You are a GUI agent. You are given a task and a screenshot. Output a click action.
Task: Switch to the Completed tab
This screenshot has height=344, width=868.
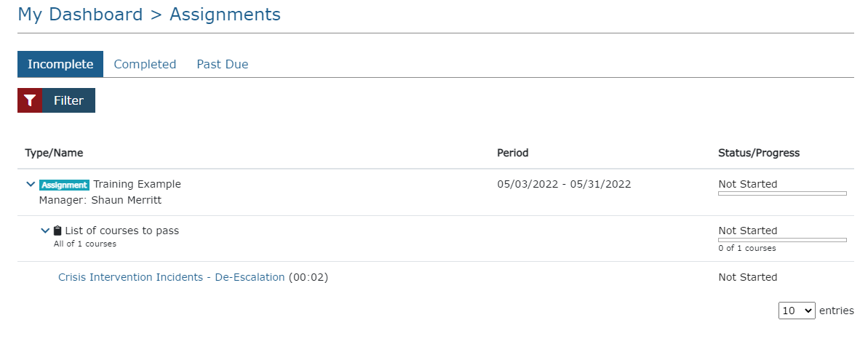145,64
